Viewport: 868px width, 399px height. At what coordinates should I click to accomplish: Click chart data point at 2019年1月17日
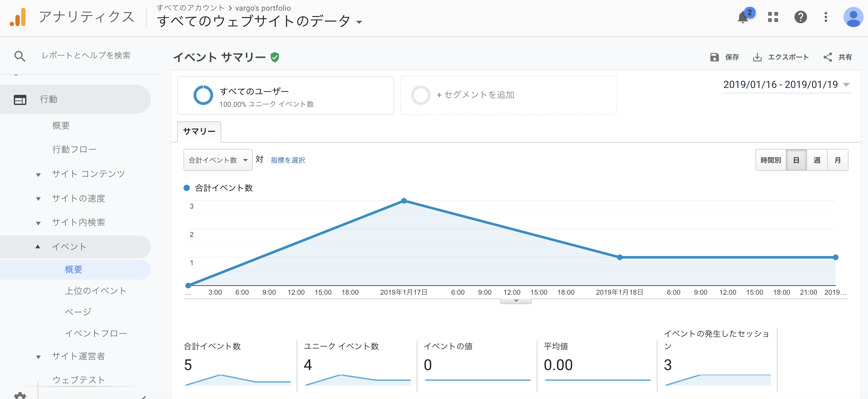404,201
